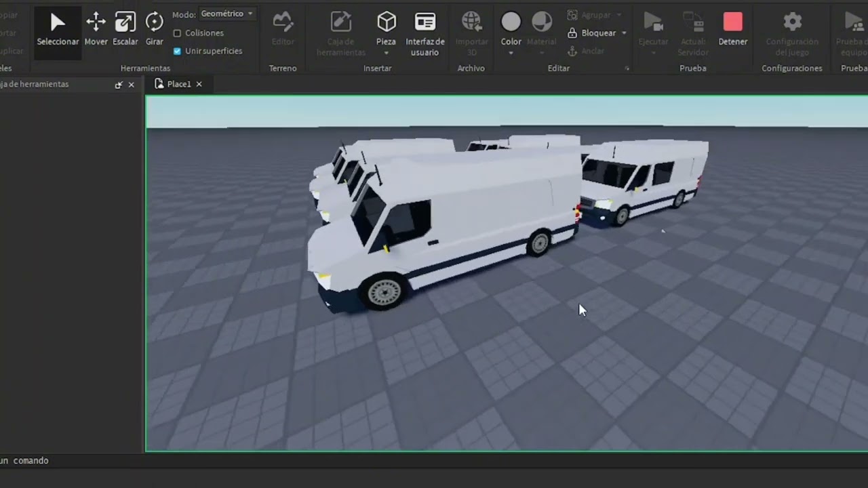Pick the Girar rotate tool

tap(154, 30)
